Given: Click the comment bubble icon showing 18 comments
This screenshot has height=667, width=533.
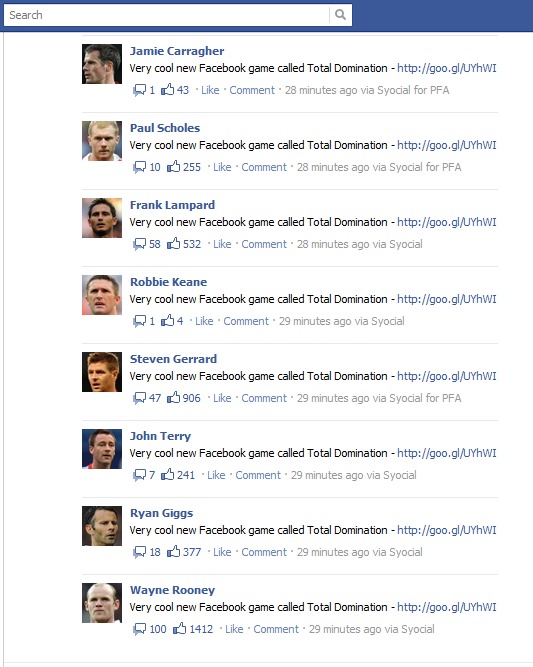Looking at the screenshot, I should pos(140,552).
